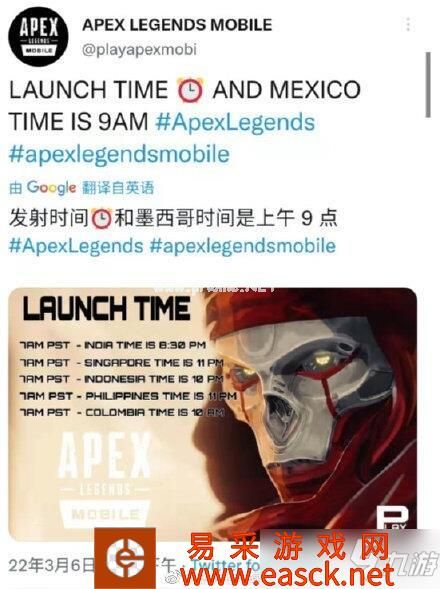Open the #ApexLegends hashtag under Chinese translation
The height and width of the screenshot is (589, 440).
coord(76,246)
